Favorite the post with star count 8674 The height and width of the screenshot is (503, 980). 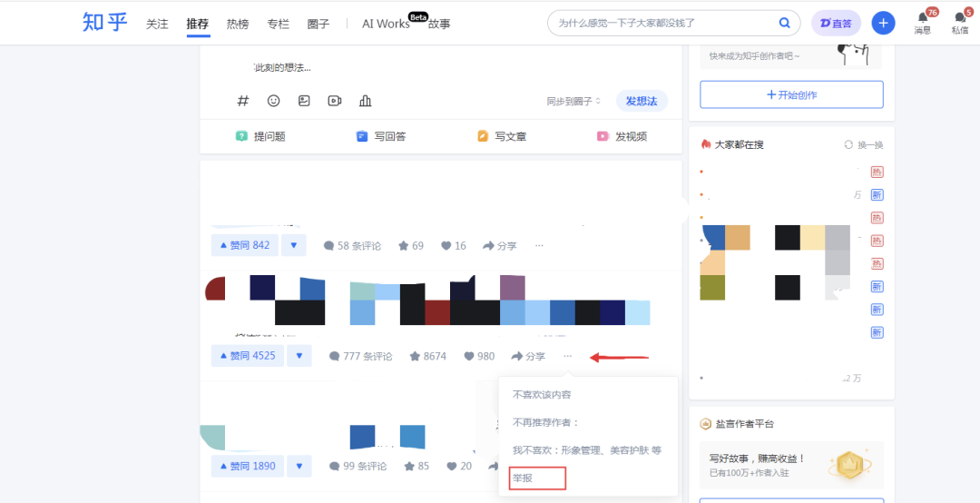point(428,357)
